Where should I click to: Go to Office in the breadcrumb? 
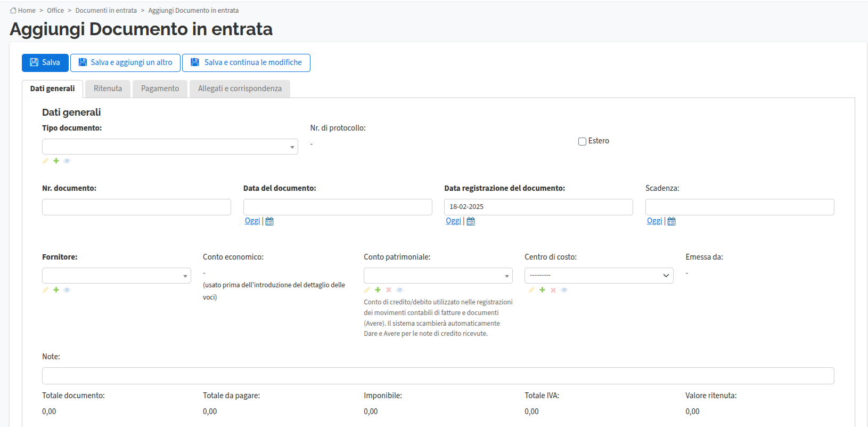pos(55,11)
